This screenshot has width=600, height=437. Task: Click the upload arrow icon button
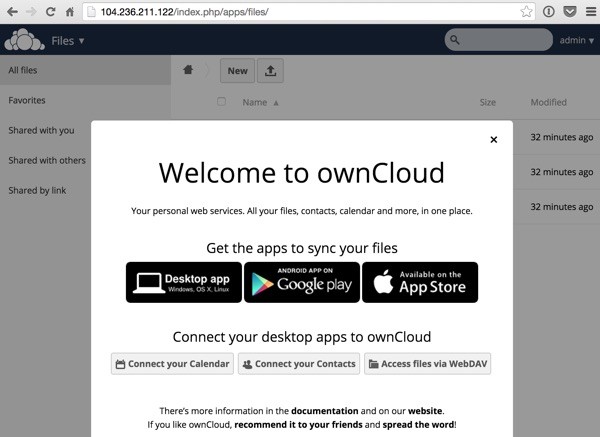tap(270, 71)
